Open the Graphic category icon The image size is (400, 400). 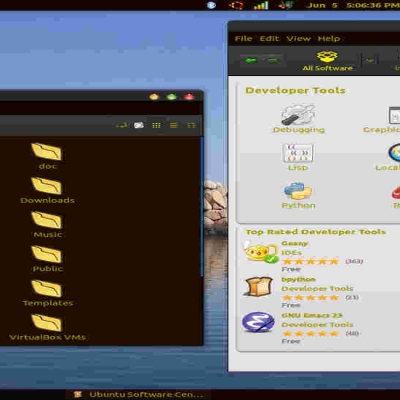[x=394, y=115]
